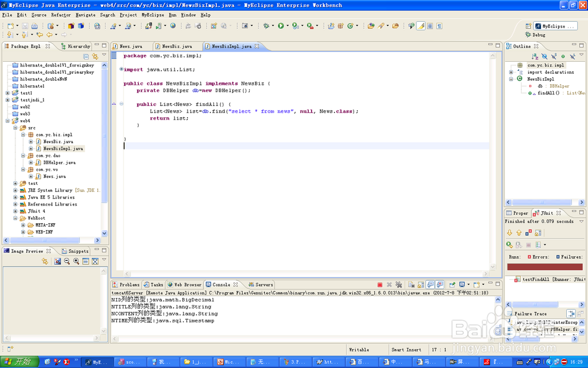Click the MyE... taskbar button
This screenshot has height=368, width=588.
[97, 362]
